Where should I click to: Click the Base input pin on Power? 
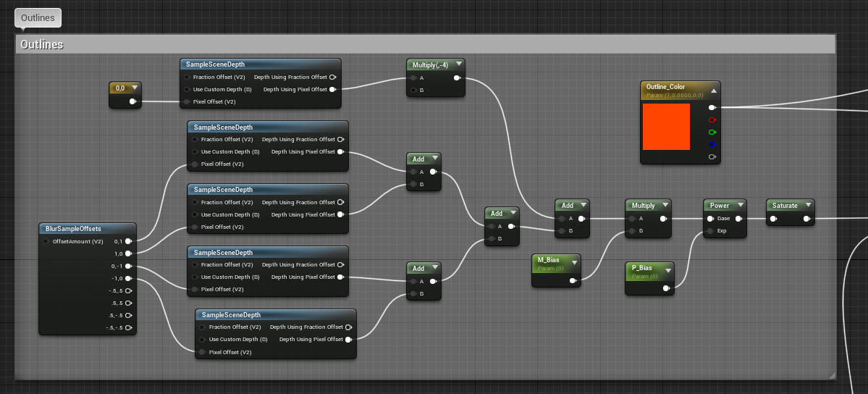tap(710, 218)
